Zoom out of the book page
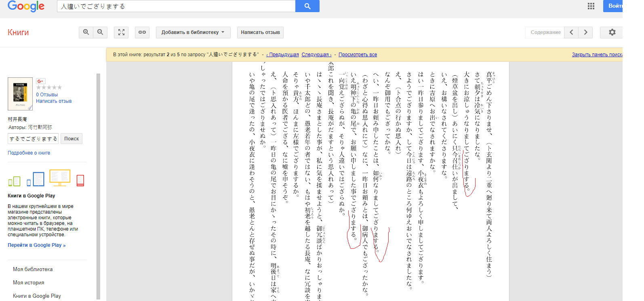644x301 pixels. click(100, 32)
